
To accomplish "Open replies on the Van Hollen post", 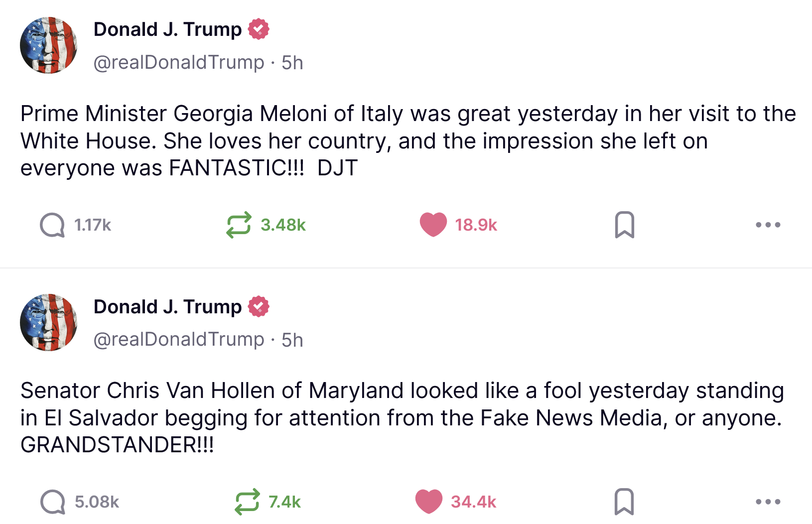I will [x=53, y=502].
